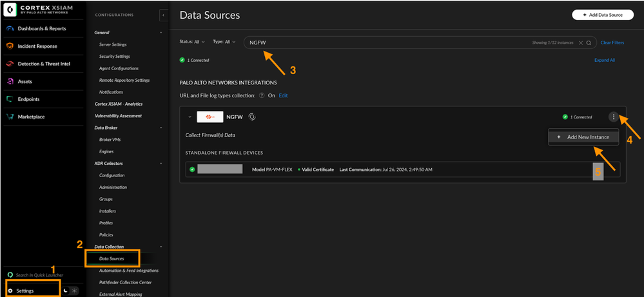
Task: Open the Status: All filter dropdown
Action: click(192, 42)
